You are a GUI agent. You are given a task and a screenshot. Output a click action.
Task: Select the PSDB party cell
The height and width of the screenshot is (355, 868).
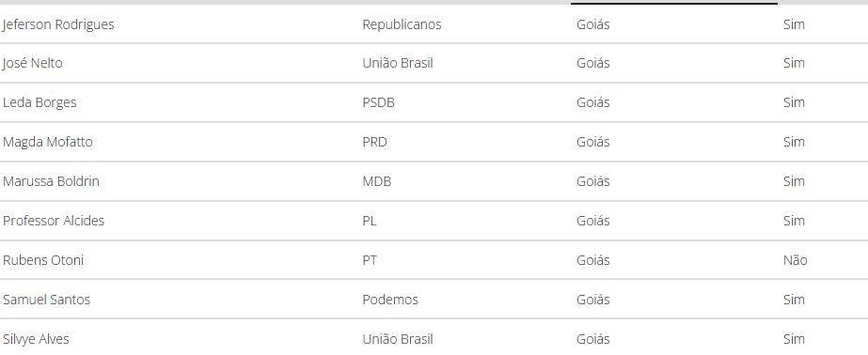[379, 103]
